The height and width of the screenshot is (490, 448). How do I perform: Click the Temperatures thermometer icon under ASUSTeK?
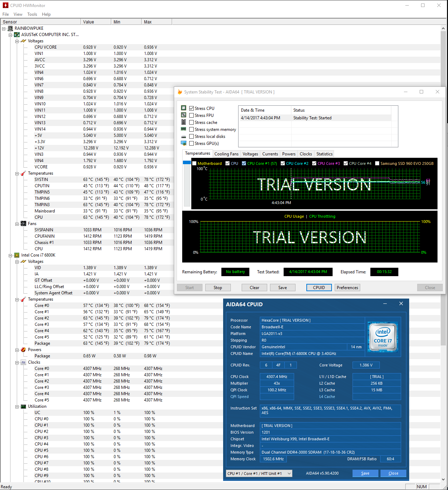point(23,173)
